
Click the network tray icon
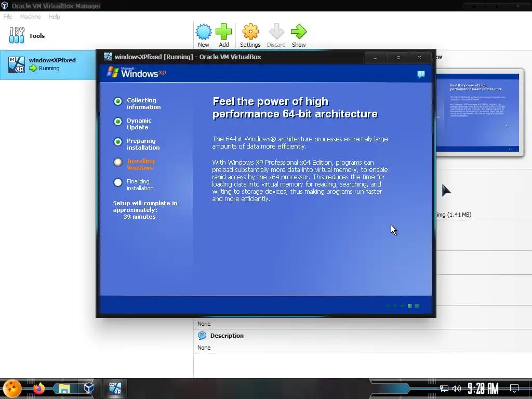pos(444,389)
